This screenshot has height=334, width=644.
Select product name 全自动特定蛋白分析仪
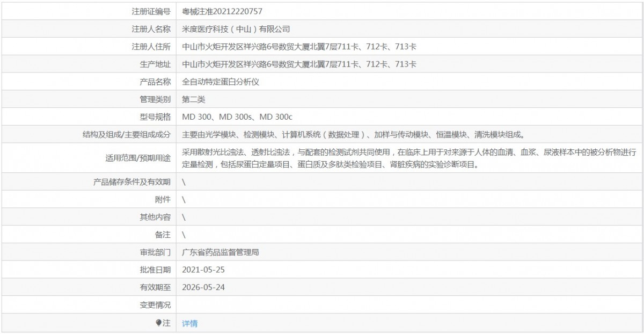221,82
